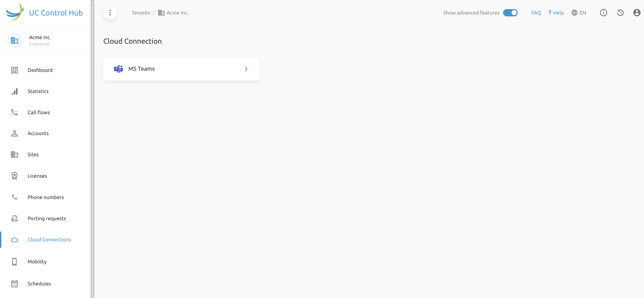Open Phone numbers page
Viewport: 644px width, 298px height.
[45, 197]
